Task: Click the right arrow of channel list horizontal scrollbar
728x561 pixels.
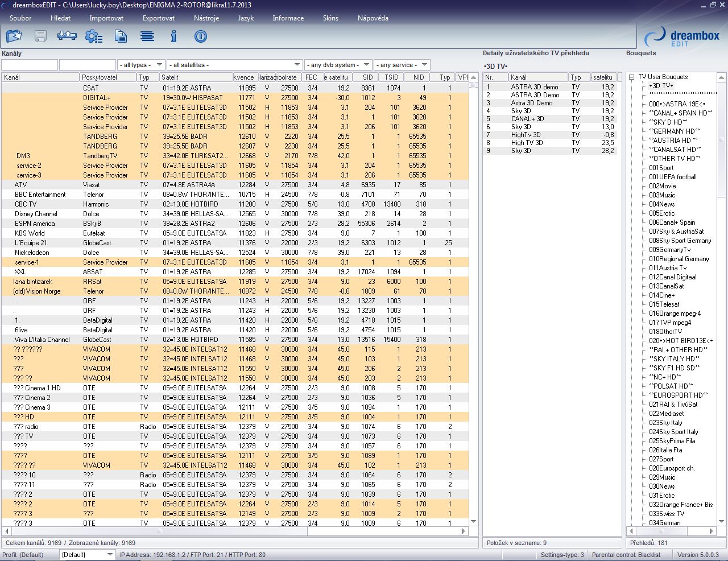Action: click(x=464, y=531)
